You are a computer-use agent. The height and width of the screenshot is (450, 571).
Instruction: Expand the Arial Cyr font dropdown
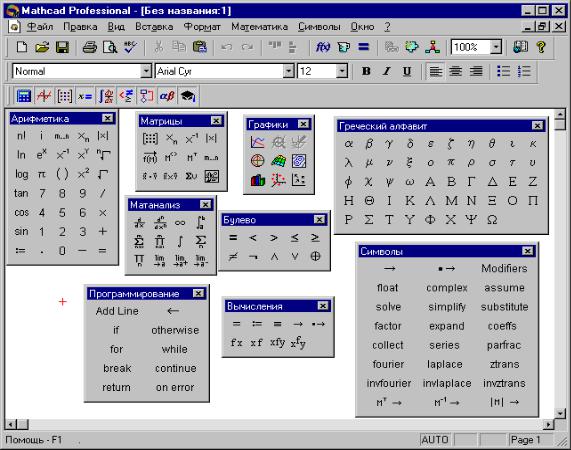(x=289, y=71)
